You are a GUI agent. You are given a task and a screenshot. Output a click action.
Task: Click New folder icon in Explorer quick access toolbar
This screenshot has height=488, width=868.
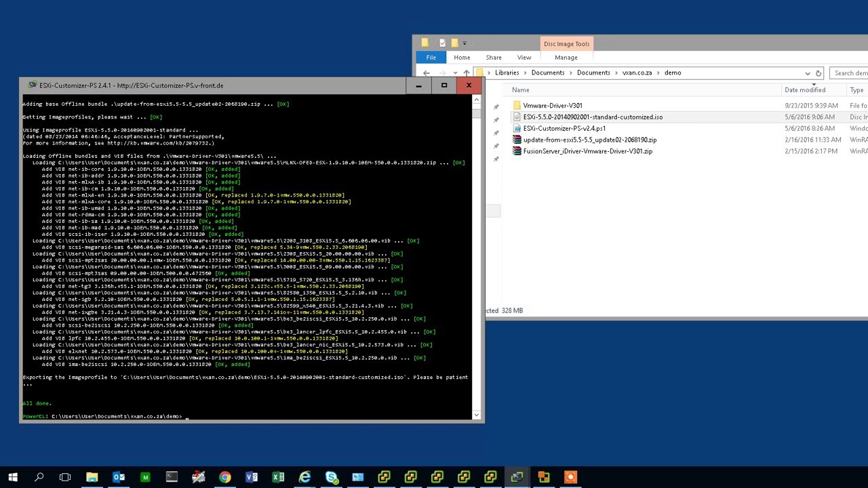tap(454, 43)
